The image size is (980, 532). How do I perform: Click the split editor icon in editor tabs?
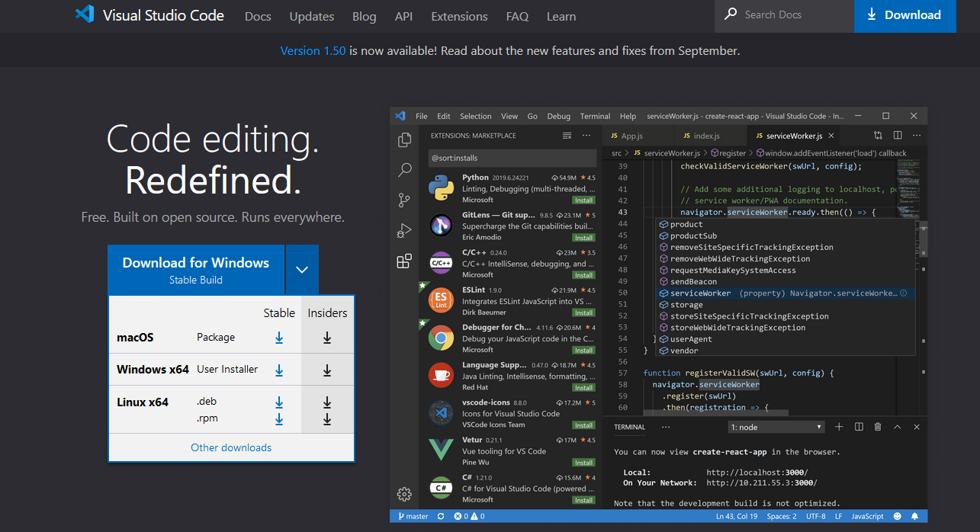click(x=898, y=135)
